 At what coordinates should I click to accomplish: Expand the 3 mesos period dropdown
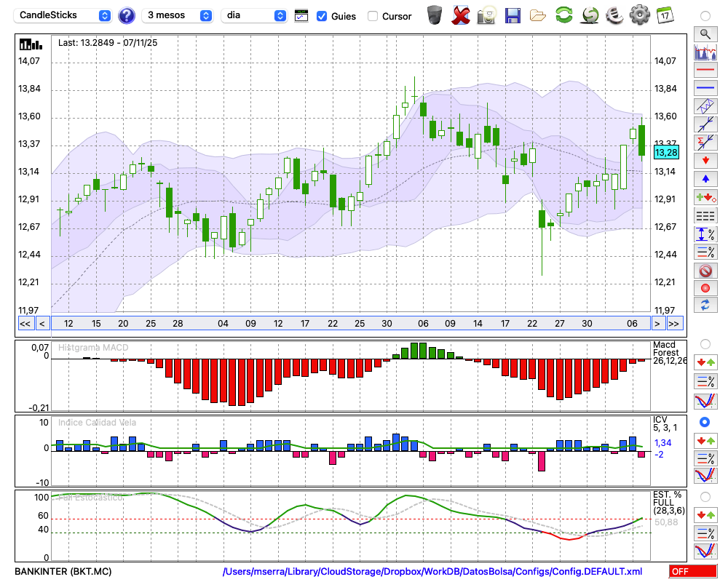pyautogui.click(x=178, y=15)
